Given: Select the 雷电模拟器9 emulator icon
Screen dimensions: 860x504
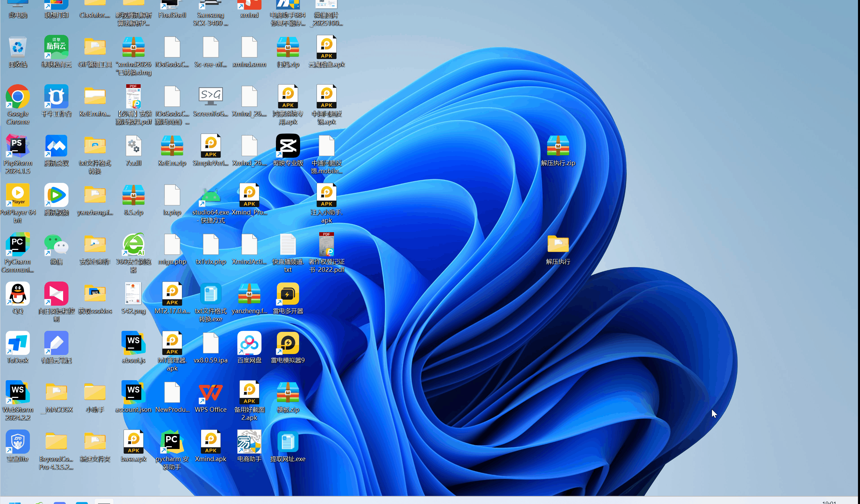Looking at the screenshot, I should (x=288, y=344).
